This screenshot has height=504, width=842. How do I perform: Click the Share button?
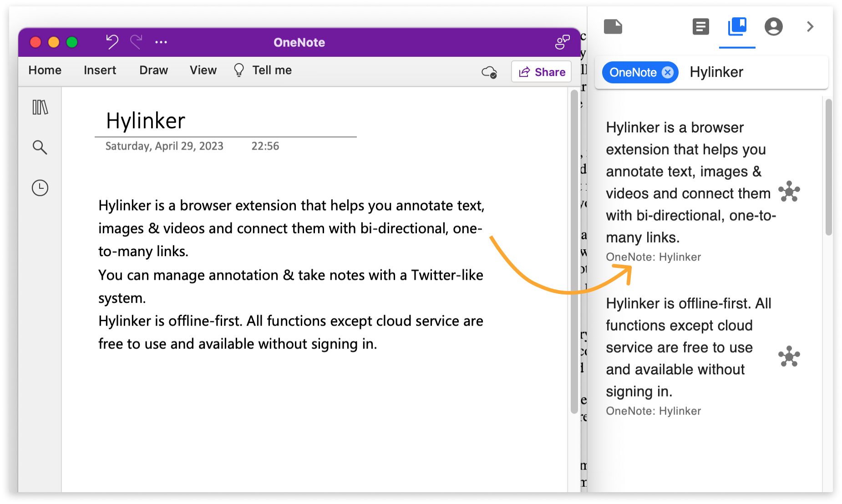pos(541,72)
